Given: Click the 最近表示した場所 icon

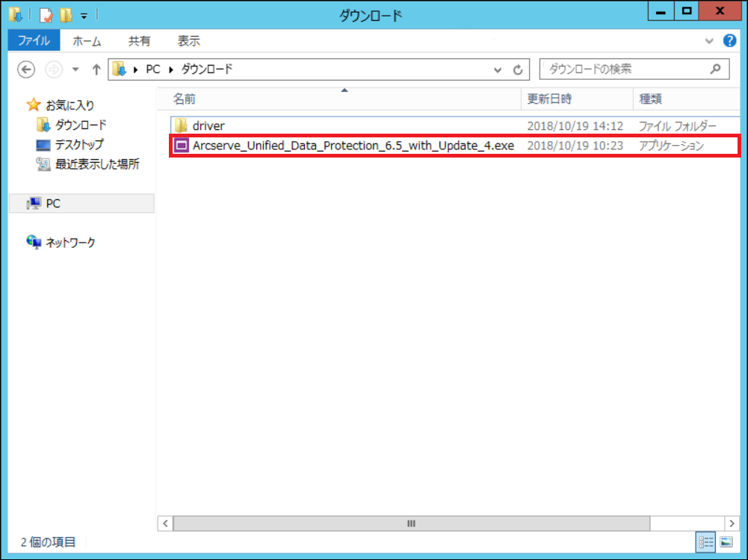Looking at the screenshot, I should tap(43, 164).
